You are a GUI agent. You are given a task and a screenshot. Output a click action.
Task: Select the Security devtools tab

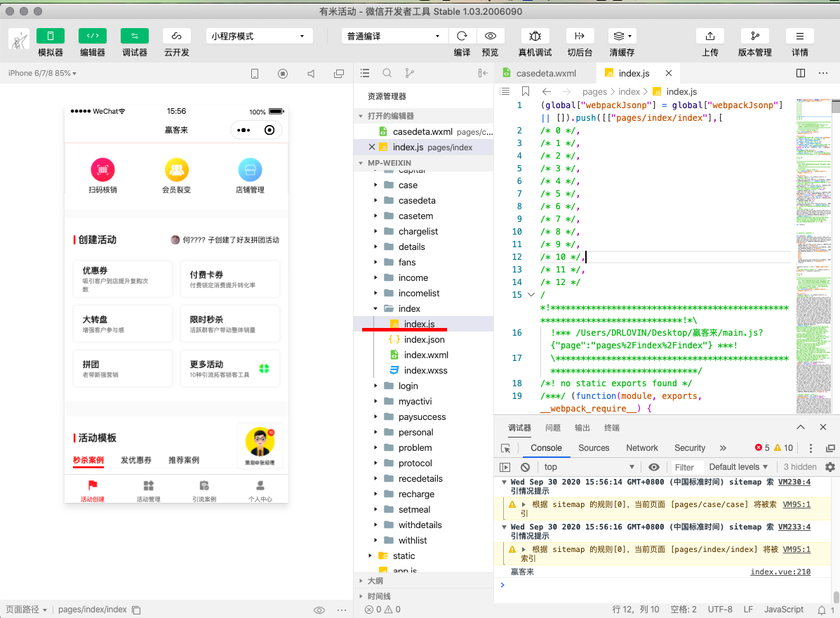[x=689, y=448]
